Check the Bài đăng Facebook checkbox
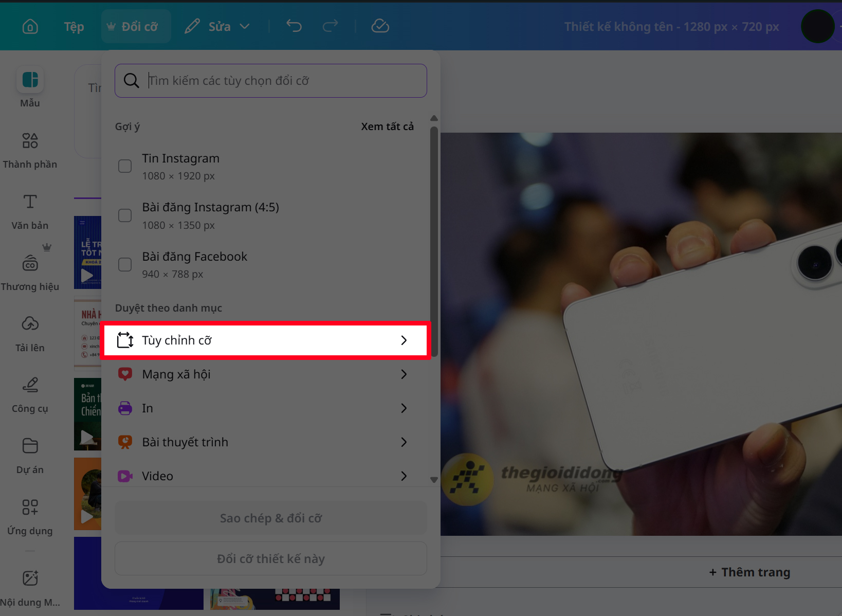 click(x=124, y=264)
